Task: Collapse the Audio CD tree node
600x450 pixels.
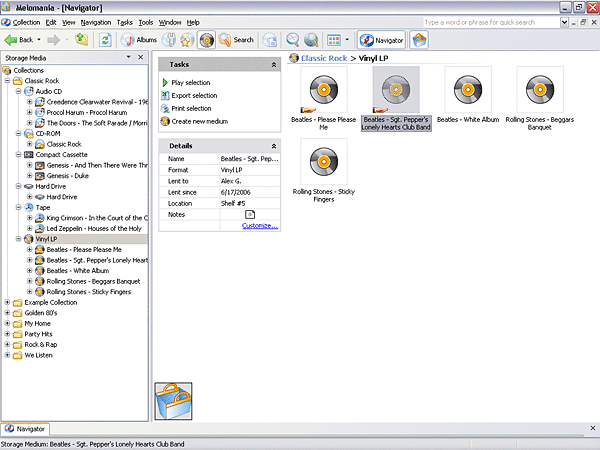Action: (x=18, y=91)
